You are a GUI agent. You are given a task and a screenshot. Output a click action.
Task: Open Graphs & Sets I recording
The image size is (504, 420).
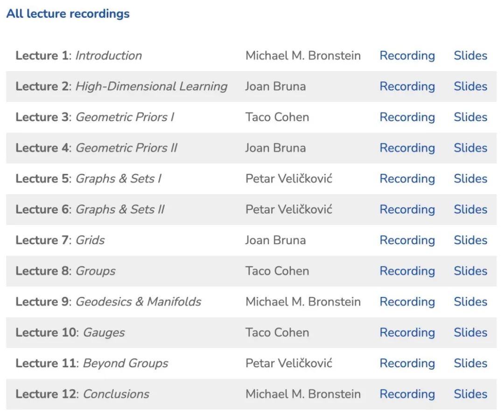click(x=407, y=179)
